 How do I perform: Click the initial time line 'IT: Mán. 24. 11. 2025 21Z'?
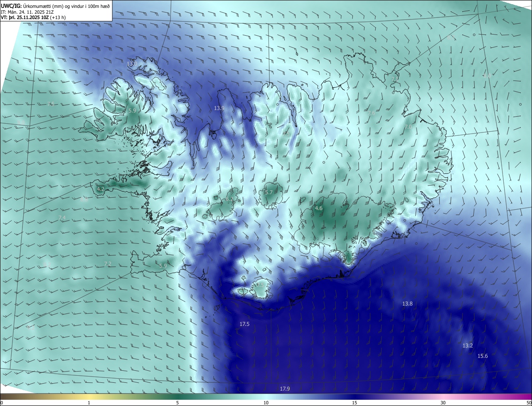coord(27,12)
